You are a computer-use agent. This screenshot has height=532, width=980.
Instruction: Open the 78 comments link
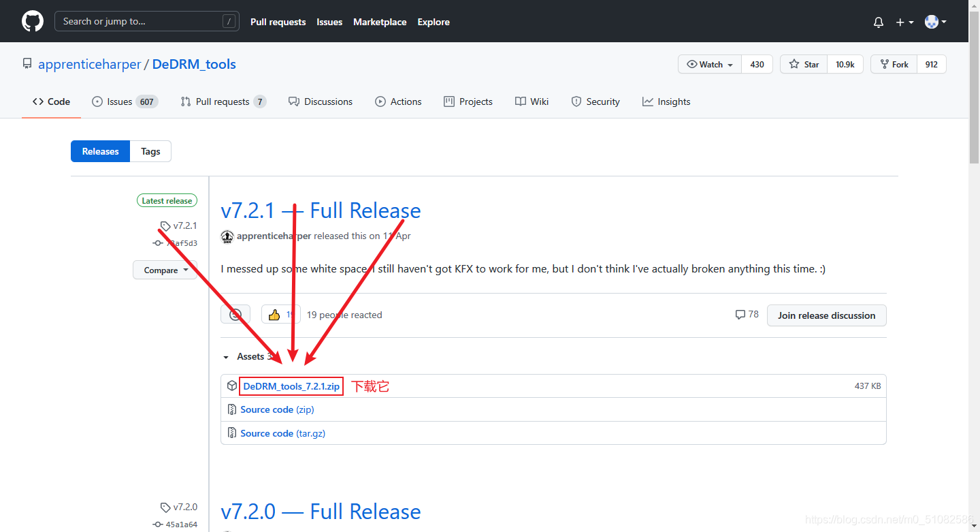pyautogui.click(x=747, y=315)
